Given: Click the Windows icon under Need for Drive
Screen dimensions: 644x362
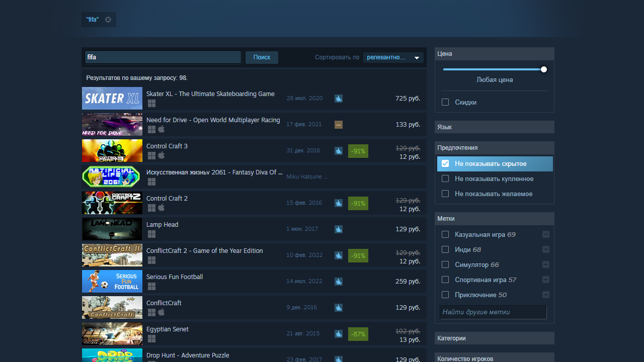Looking at the screenshot, I should (151, 129).
